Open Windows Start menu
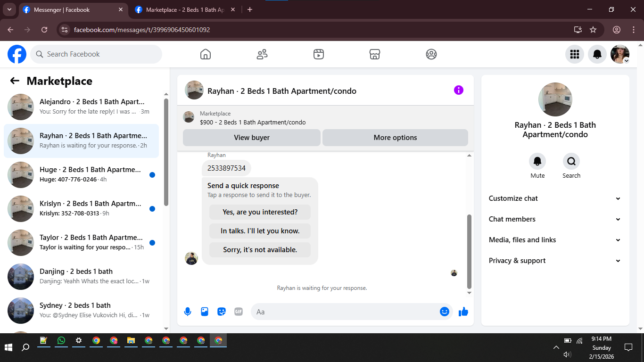This screenshot has width=644, height=362. [8, 347]
